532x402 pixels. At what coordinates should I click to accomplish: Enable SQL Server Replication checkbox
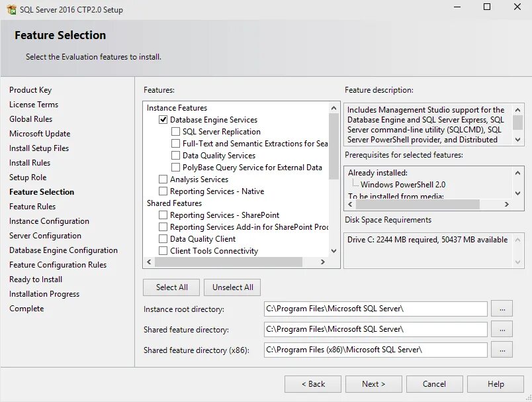tap(175, 131)
